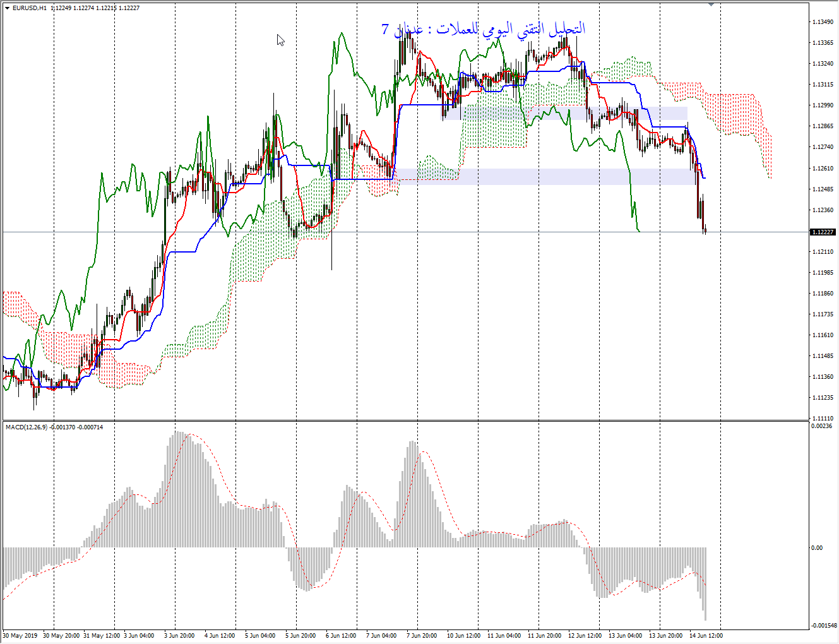Click the 1.12110 price axis label
Screen dimensions: 839x644
tap(823, 252)
